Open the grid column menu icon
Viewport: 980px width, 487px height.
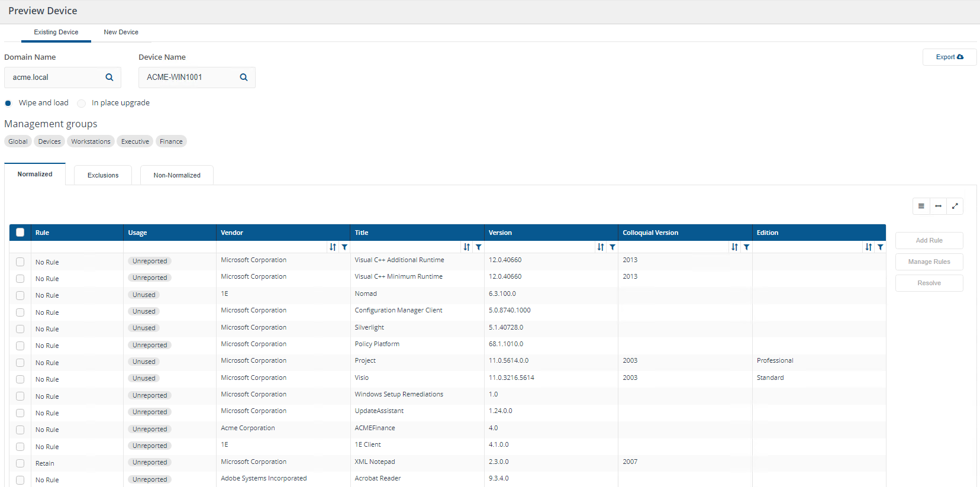pos(921,206)
